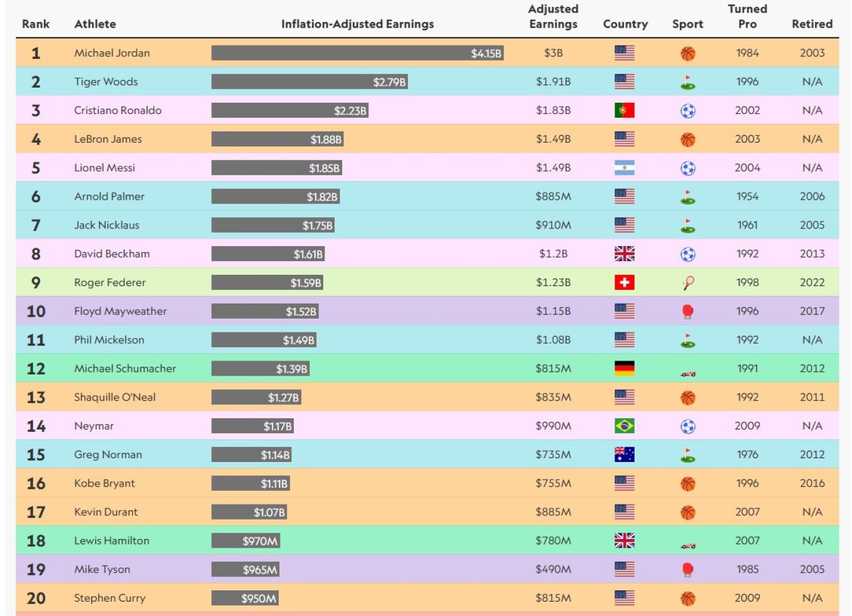Click the tennis racket icon for Roger Federer

[687, 283]
